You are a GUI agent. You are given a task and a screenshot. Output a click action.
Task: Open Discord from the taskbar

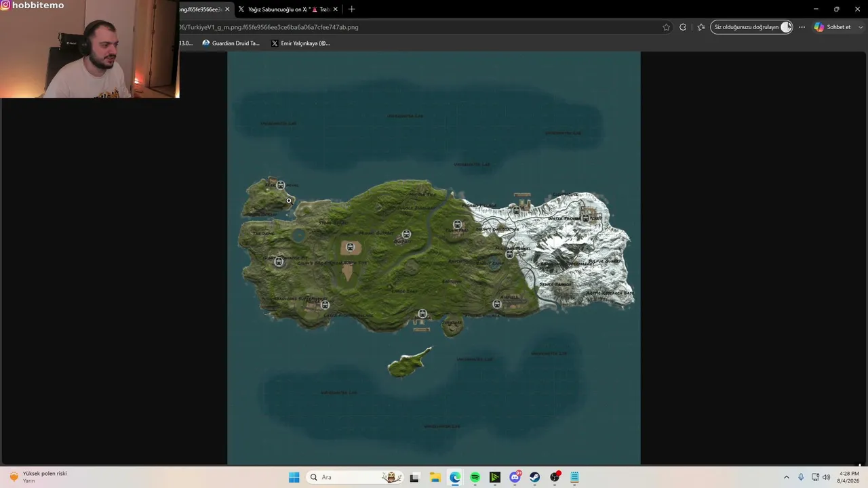pyautogui.click(x=515, y=477)
